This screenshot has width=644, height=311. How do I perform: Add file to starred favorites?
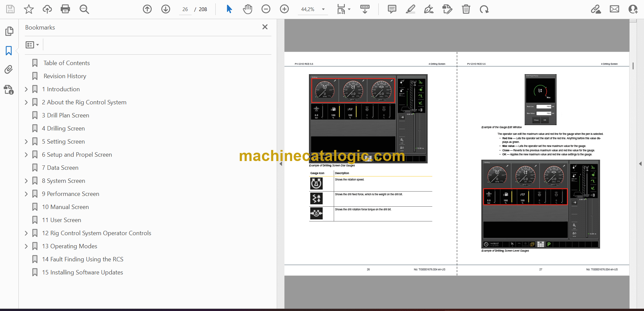click(x=29, y=9)
